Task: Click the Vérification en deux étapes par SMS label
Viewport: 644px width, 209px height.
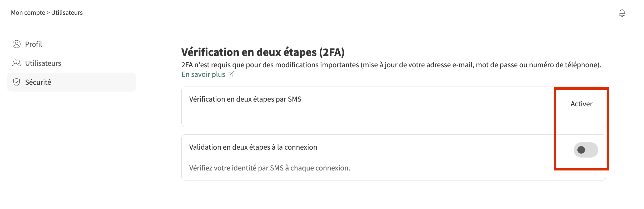Action: (x=245, y=99)
